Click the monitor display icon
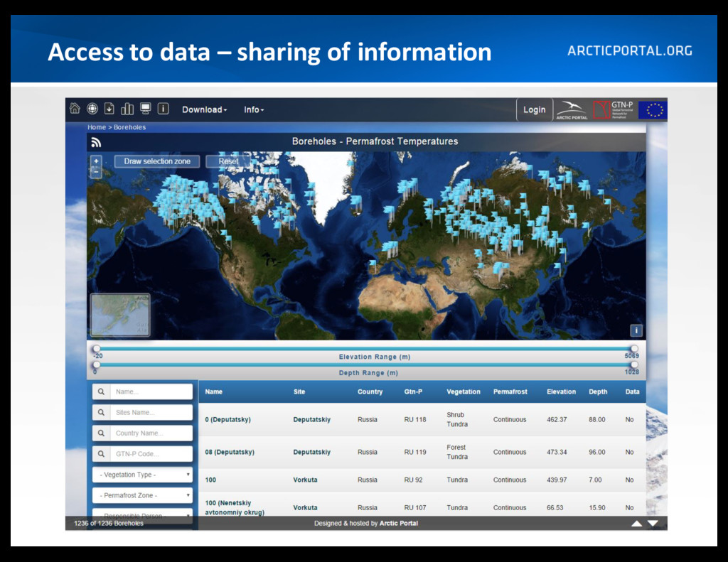The height and width of the screenshot is (562, 728). point(145,109)
